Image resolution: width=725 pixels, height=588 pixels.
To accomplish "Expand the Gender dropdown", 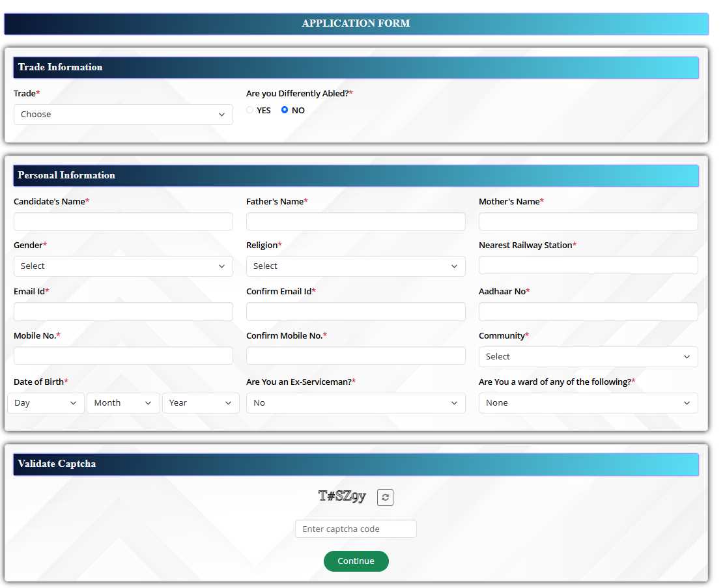I will [123, 266].
